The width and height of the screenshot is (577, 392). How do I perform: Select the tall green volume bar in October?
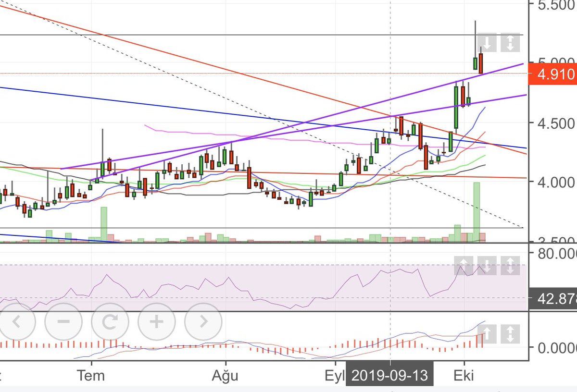point(477,212)
